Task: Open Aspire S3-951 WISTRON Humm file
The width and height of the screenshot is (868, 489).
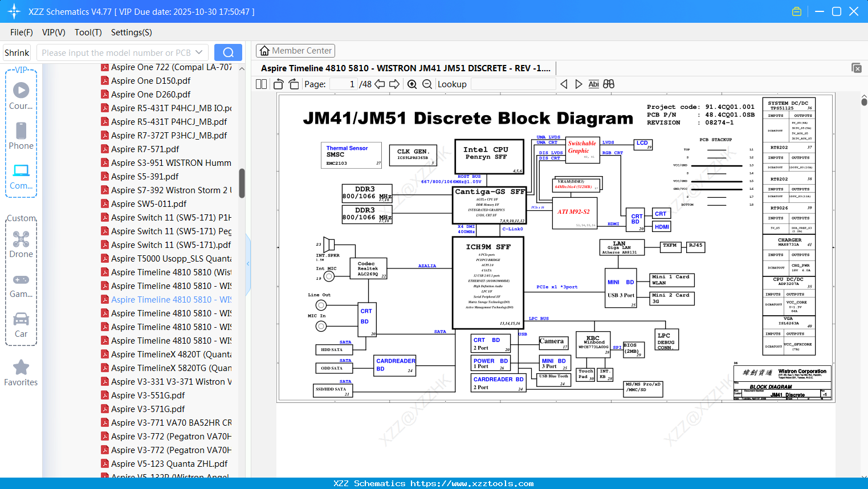Action: click(x=172, y=163)
